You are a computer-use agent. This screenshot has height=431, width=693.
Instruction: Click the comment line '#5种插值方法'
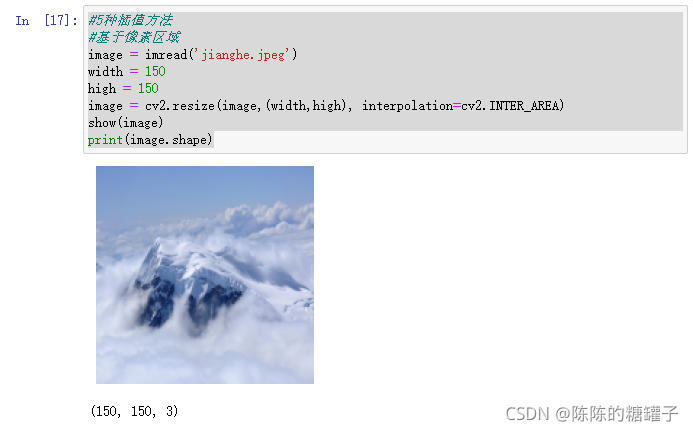tap(130, 20)
